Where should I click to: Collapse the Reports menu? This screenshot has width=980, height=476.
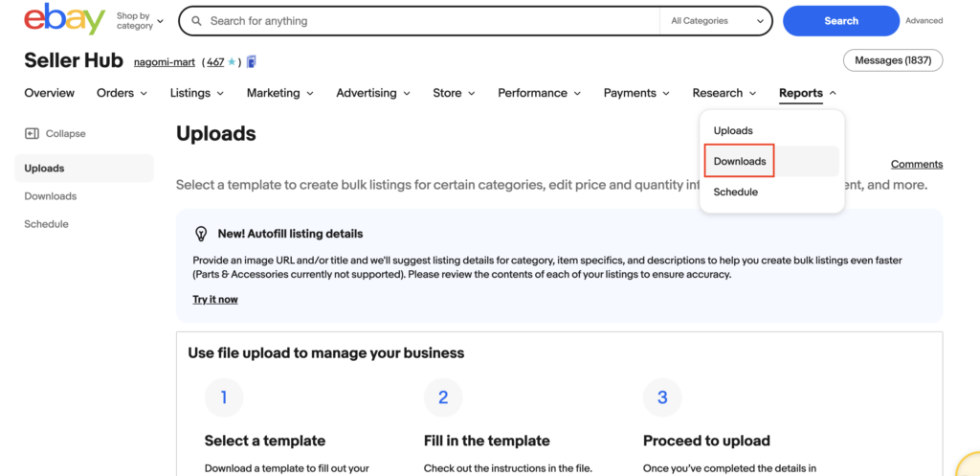coord(808,93)
